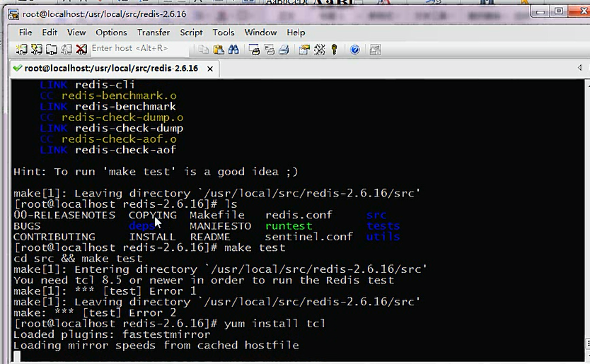Select the root@localhost redis-2.6.16 session tab
The height and width of the screenshot is (364, 590).
(x=114, y=69)
